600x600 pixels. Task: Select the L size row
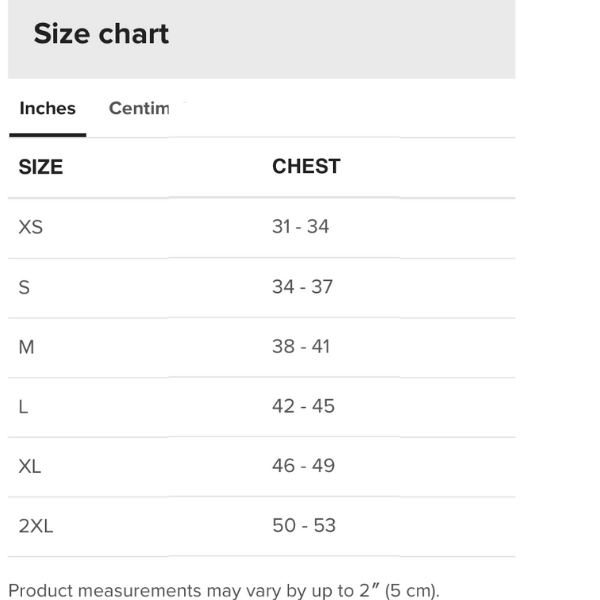point(262,408)
